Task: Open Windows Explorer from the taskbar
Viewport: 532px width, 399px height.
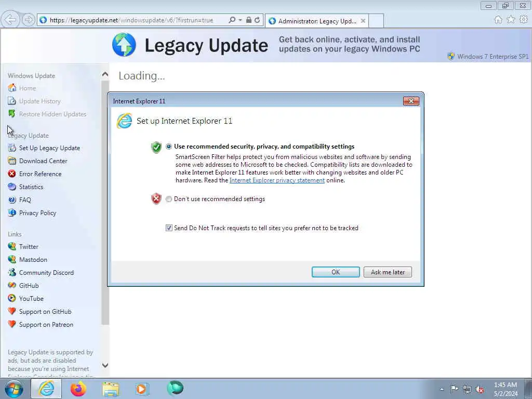Action: click(x=111, y=389)
